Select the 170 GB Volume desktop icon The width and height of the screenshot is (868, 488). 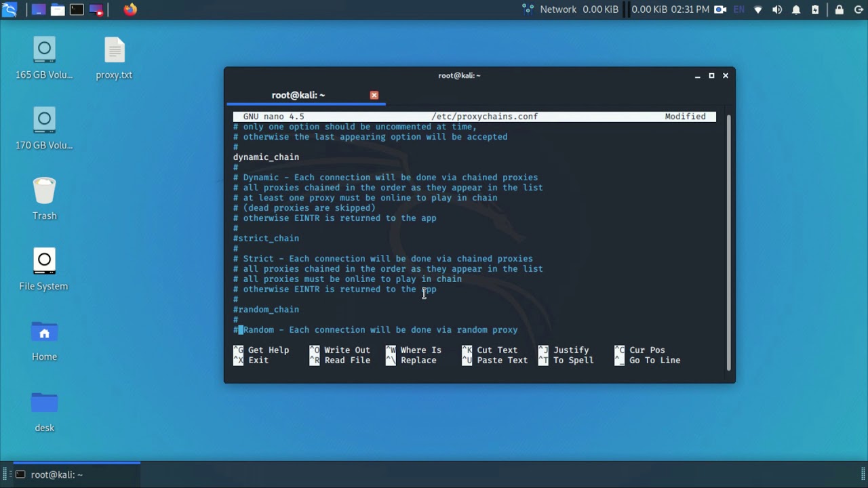[x=44, y=129]
